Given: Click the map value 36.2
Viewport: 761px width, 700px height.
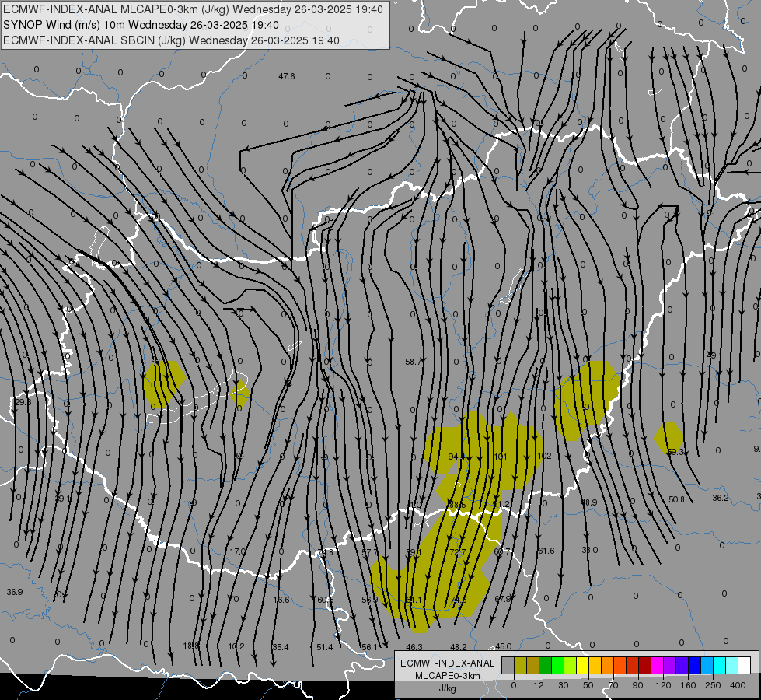Looking at the screenshot, I should (x=721, y=498).
